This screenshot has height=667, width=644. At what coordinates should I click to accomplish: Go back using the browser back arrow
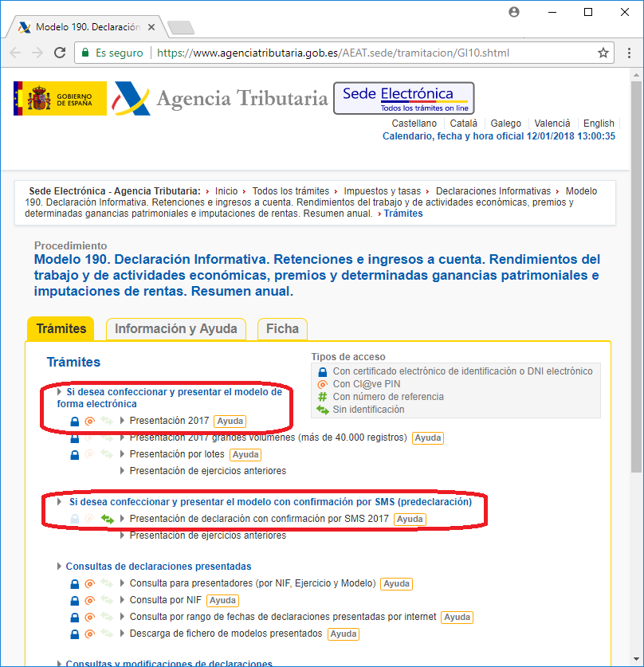tap(15, 53)
